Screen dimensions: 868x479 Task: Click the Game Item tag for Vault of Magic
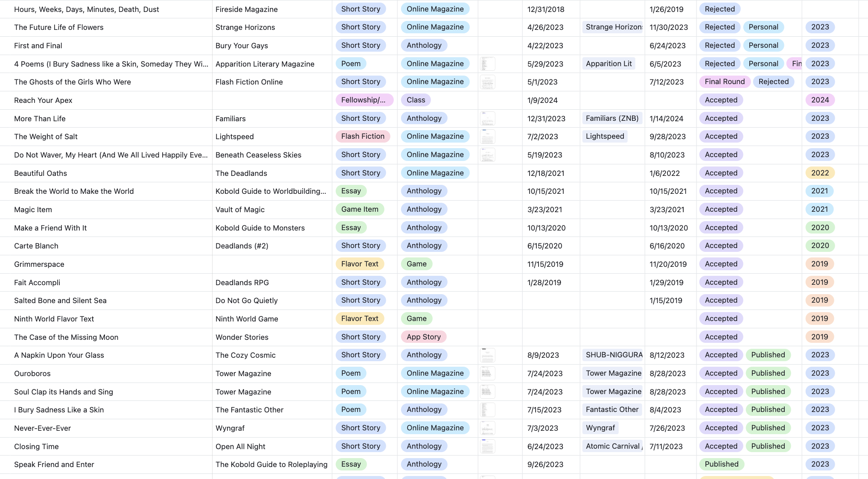pyautogui.click(x=359, y=210)
